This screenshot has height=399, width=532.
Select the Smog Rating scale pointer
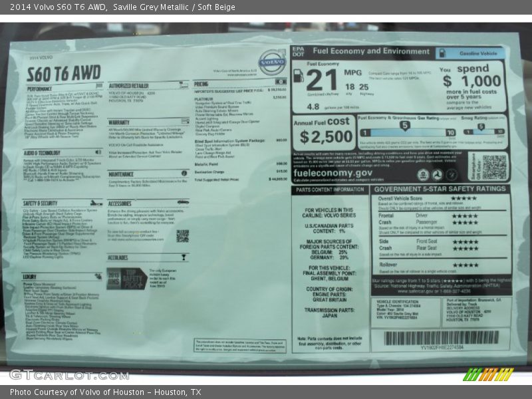click(x=479, y=125)
